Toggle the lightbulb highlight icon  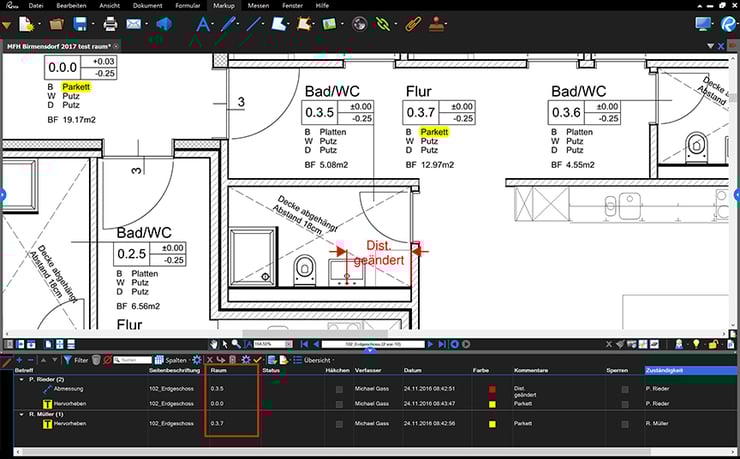pos(696,344)
